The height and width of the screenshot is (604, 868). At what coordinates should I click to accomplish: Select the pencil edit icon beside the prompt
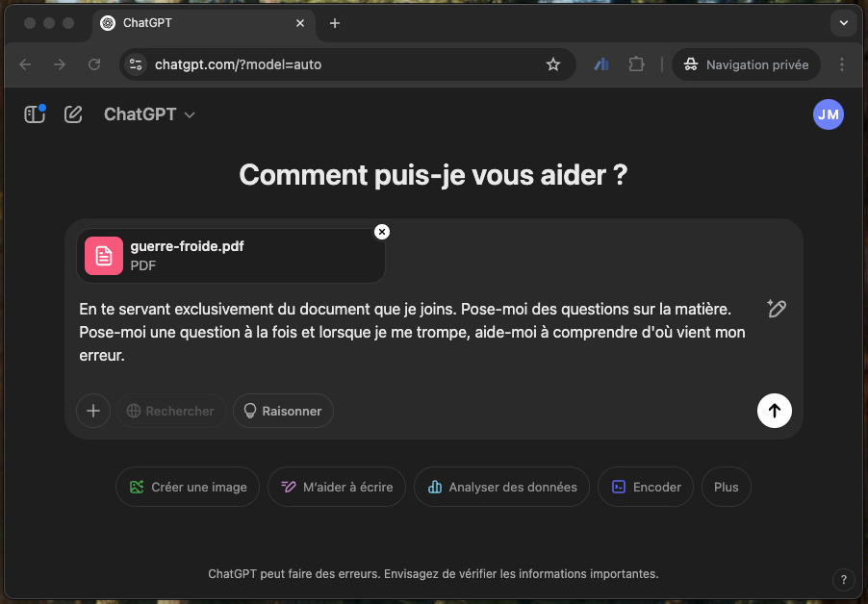coord(776,309)
